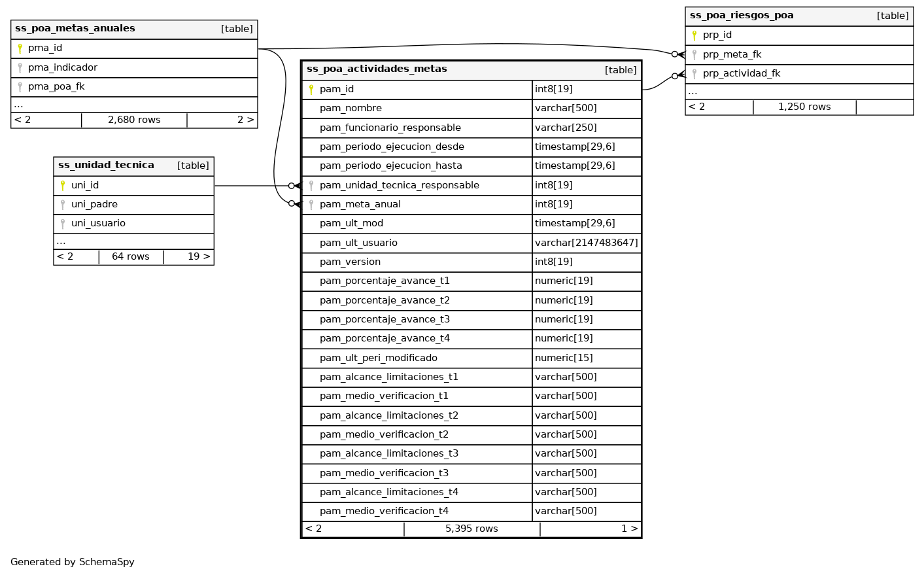Image resolution: width=924 pixels, height=575 pixels.
Task: Click the yellow primary key icon beside pma_id
Action: click(20, 48)
